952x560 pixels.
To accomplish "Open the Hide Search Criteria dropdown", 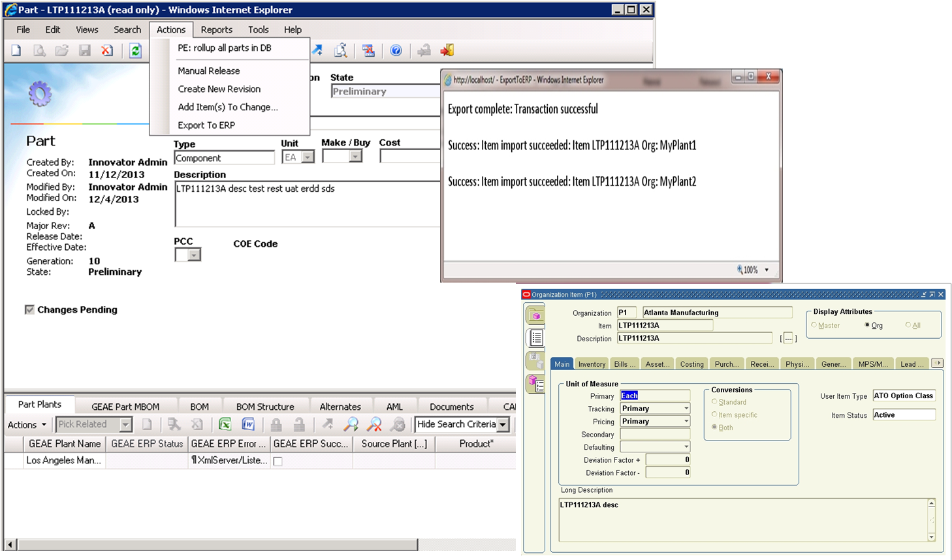I will [502, 425].
